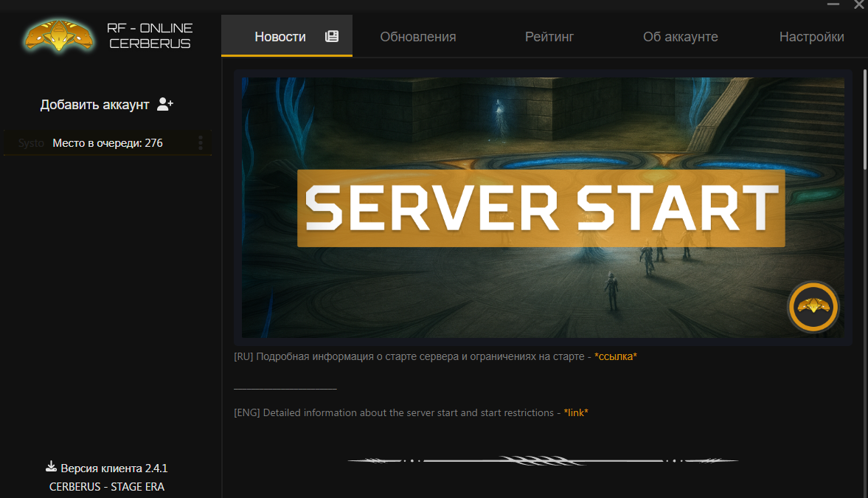Open the three-dot menu for the Systo account
The width and height of the screenshot is (868, 498).
[201, 143]
